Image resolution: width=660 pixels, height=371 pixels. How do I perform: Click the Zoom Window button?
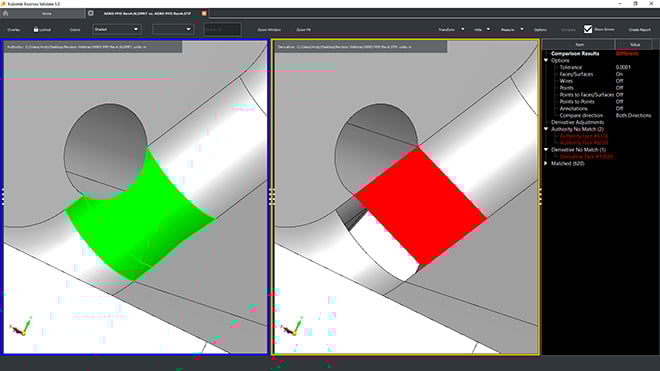tap(269, 30)
